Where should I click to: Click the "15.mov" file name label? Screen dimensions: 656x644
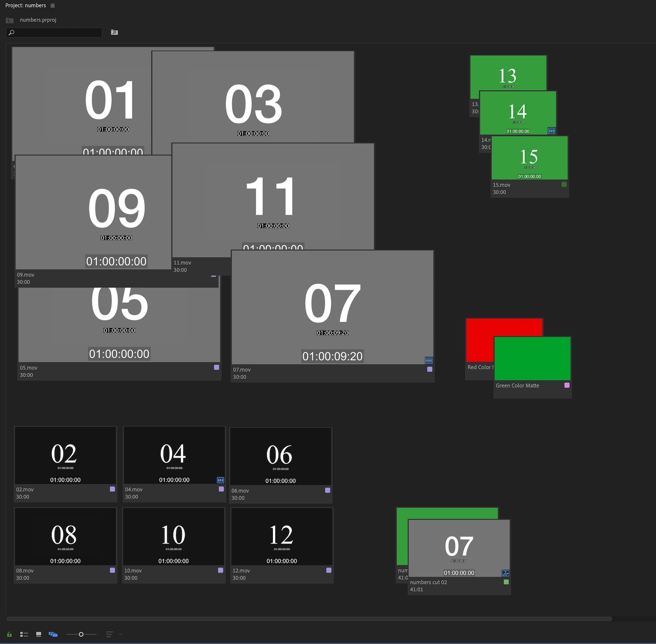(502, 185)
